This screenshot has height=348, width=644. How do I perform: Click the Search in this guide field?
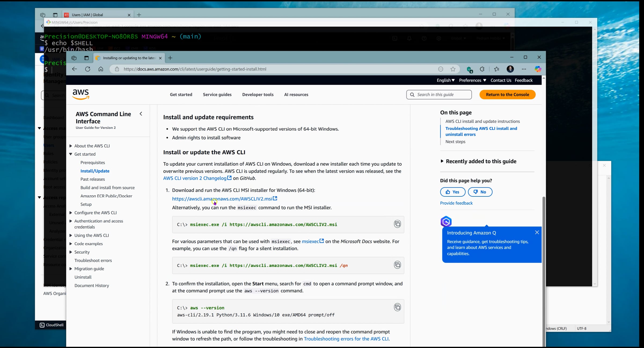[439, 94]
